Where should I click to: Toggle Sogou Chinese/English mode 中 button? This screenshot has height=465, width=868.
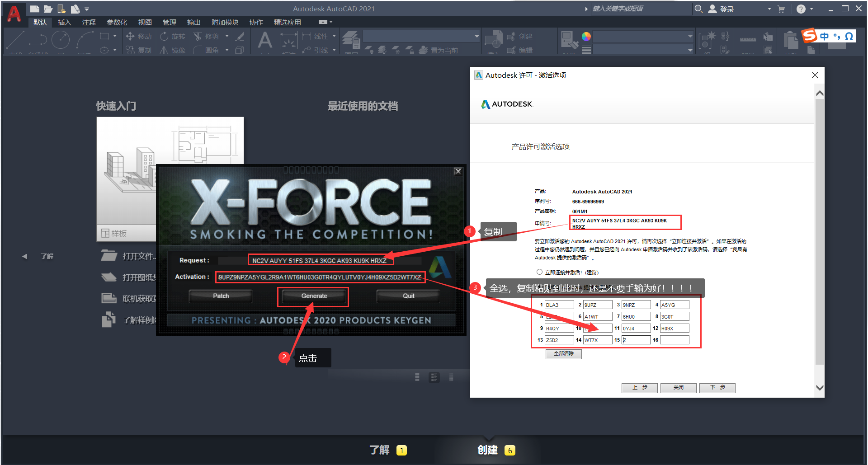pos(825,36)
